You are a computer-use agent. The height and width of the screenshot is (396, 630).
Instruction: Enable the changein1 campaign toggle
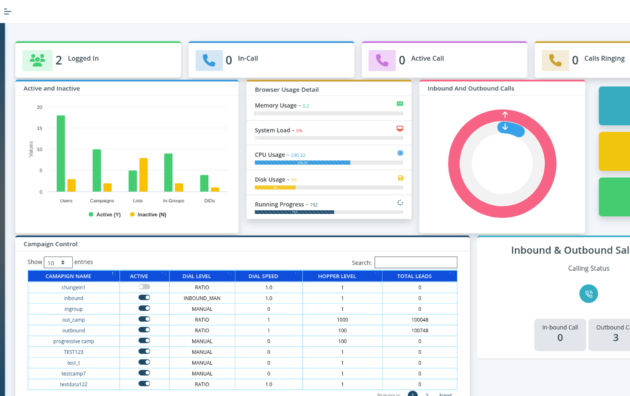(144, 287)
